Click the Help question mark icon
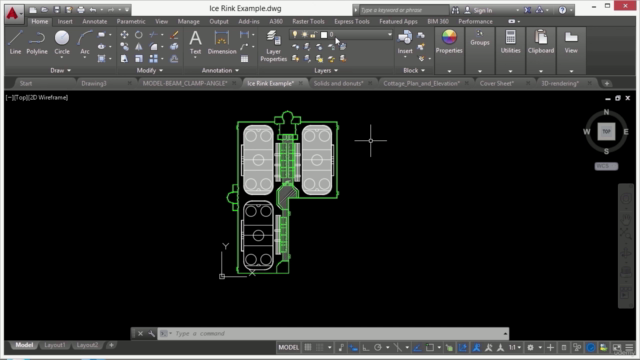 562,10
